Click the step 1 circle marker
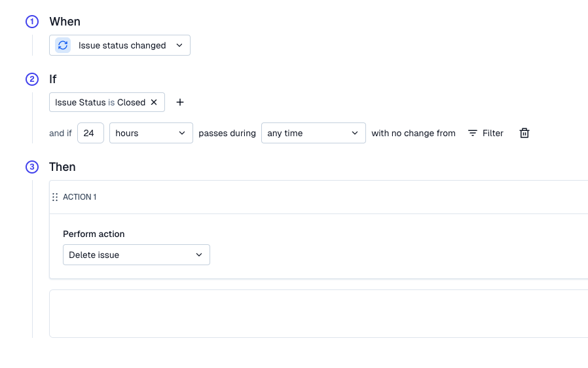This screenshot has width=588, height=368. tap(32, 22)
